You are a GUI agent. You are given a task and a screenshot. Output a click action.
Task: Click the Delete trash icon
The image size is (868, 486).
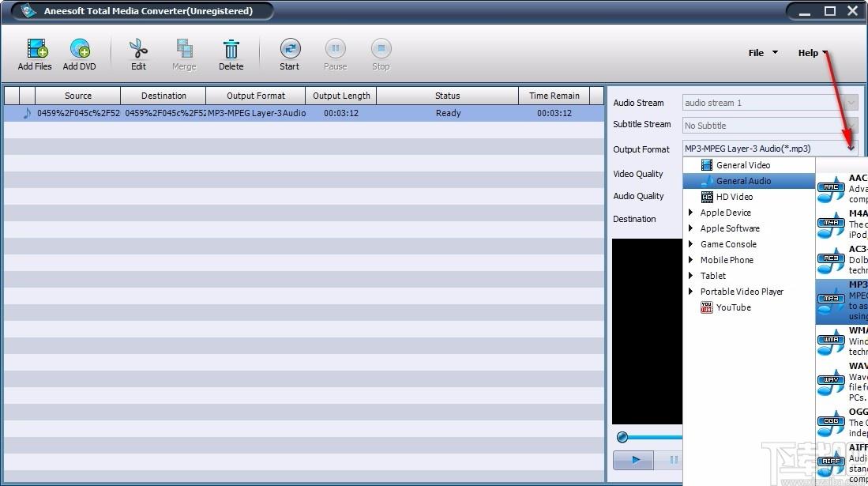231,49
